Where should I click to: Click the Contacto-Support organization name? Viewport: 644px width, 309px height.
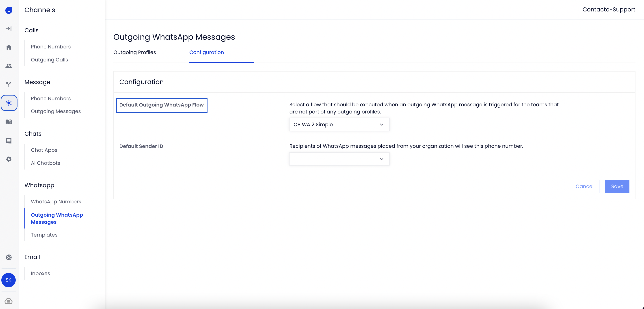[x=609, y=9]
